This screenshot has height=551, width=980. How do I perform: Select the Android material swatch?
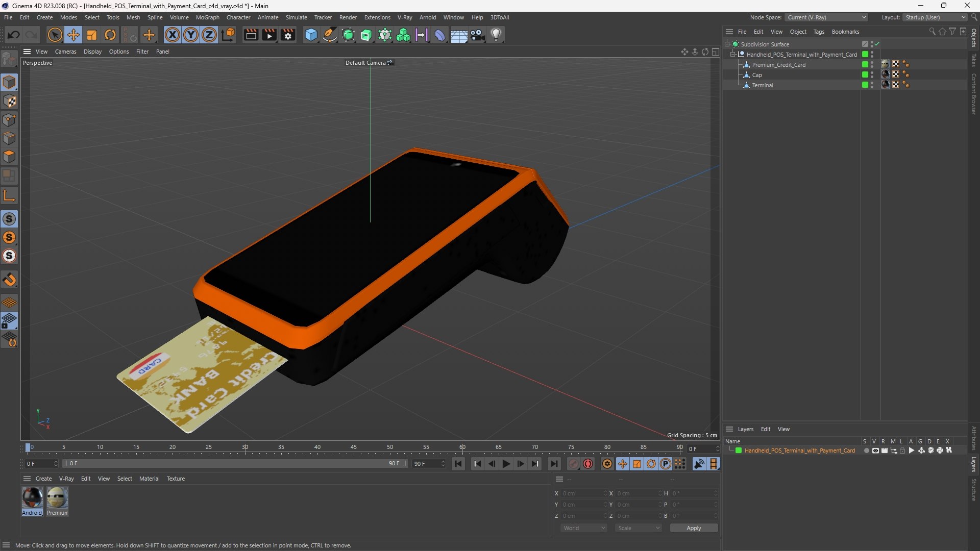pyautogui.click(x=32, y=501)
